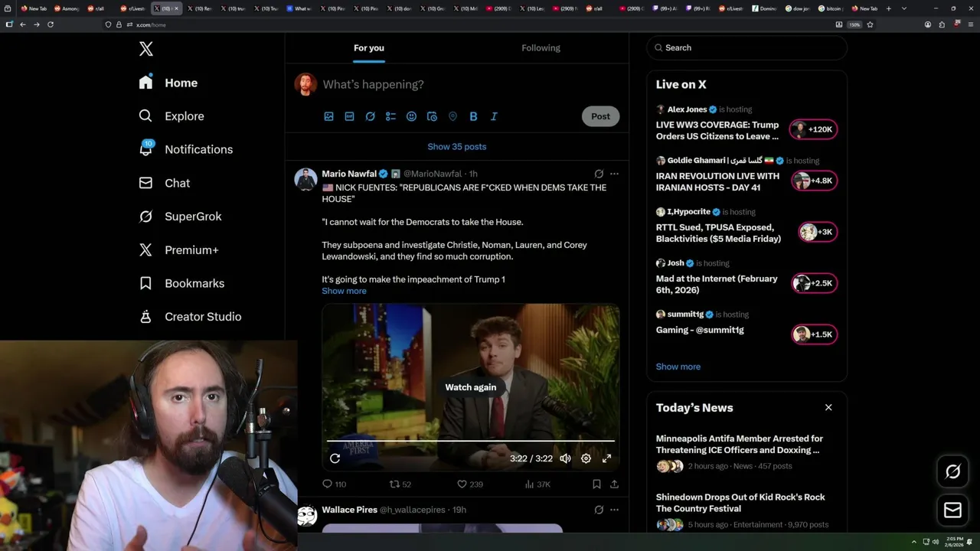Enhance post with Grok icon
The image size is (980, 551).
[x=370, y=116]
